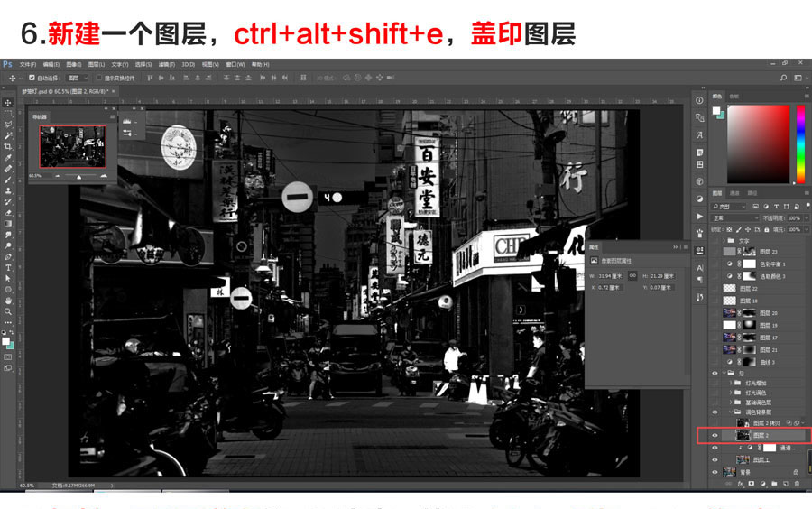
Task: Toggle visibility of 总 group
Action: click(715, 373)
